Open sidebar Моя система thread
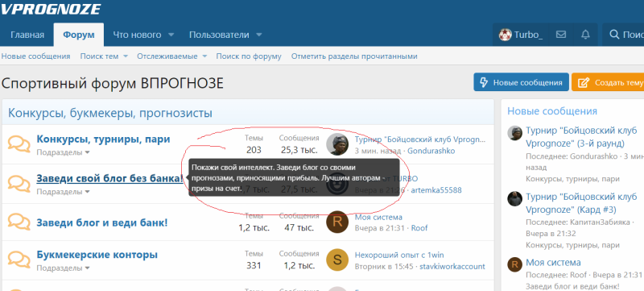 pos(553,262)
